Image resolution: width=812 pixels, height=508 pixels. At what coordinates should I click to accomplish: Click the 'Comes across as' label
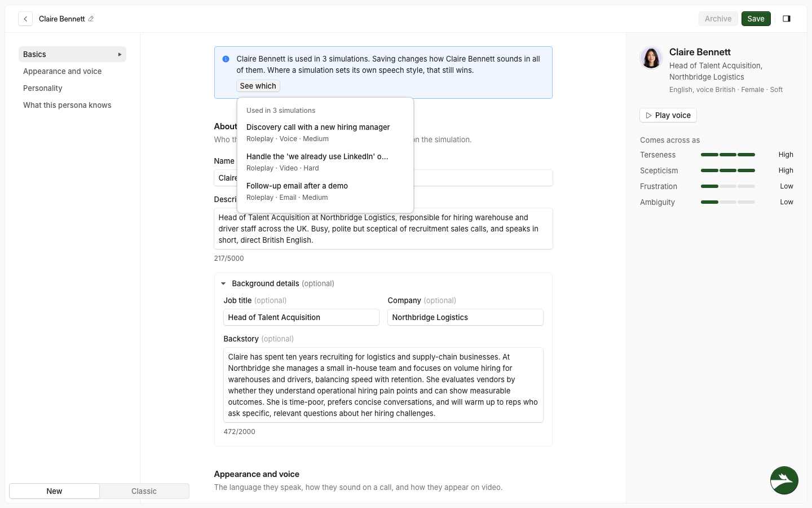(670, 140)
